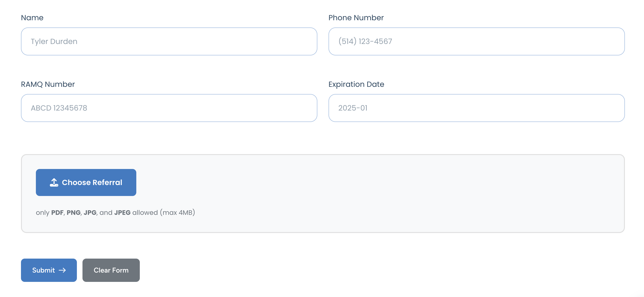
Task: Click the (514) 123-4567 placeholder text
Action: 365,41
